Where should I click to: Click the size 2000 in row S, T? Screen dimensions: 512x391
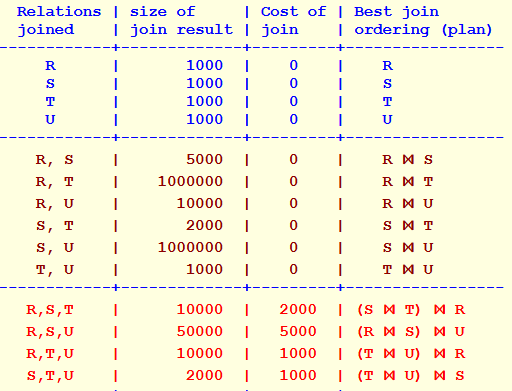(x=204, y=225)
